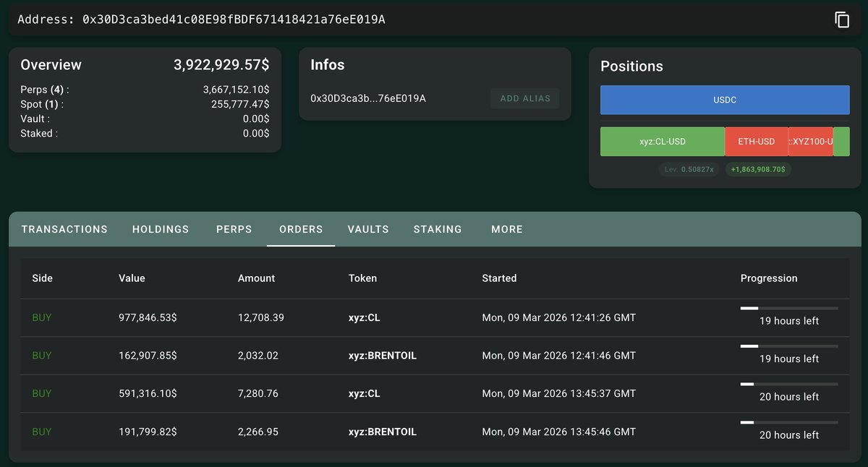Sort orders by the Value column header
Viewport: 868px width, 467px height.
tap(132, 278)
